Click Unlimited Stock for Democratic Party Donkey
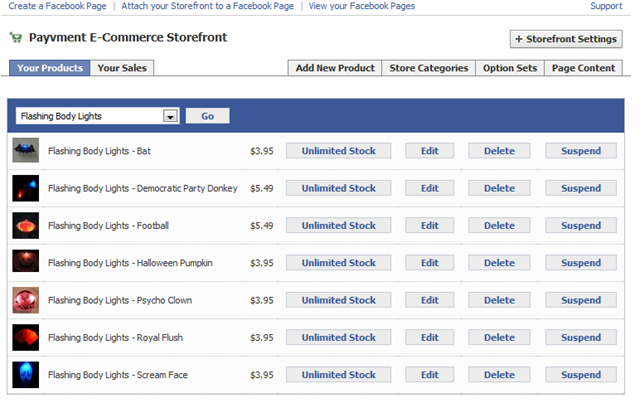The width and height of the screenshot is (640, 408). click(338, 188)
